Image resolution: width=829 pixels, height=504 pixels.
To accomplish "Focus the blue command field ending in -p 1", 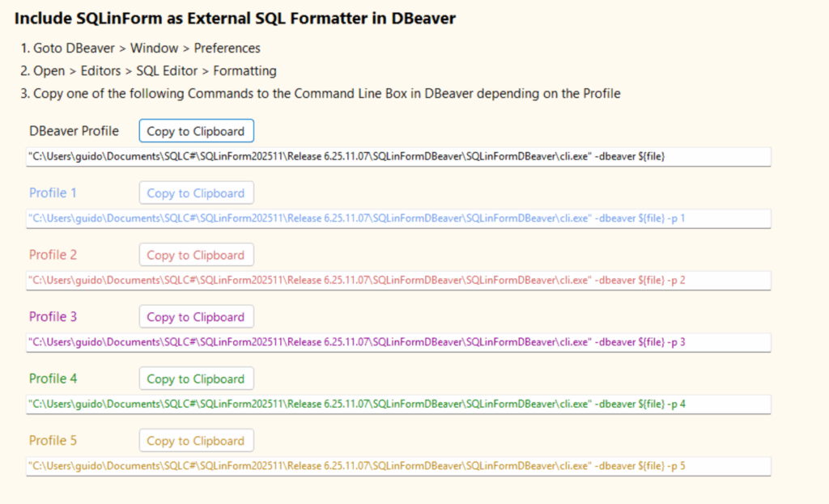I will 397,218.
